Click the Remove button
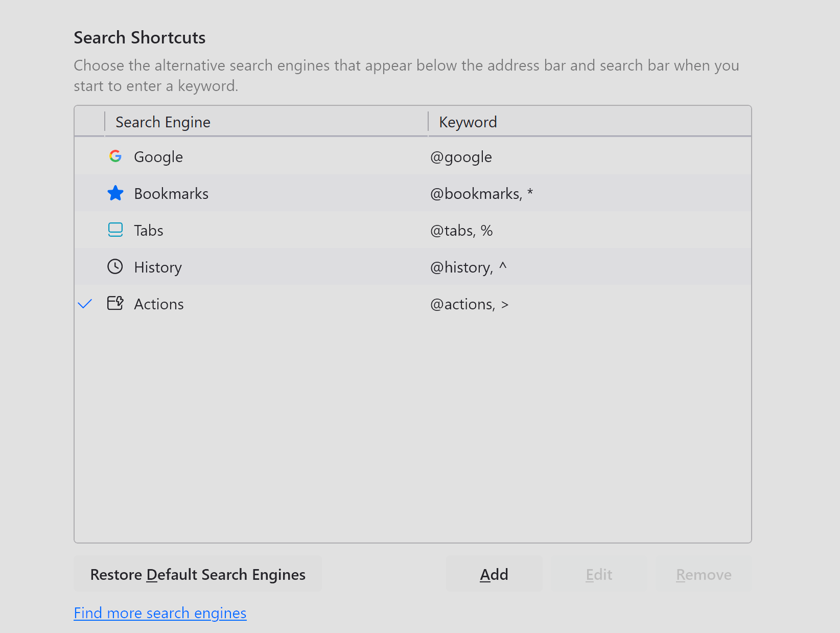 click(704, 575)
